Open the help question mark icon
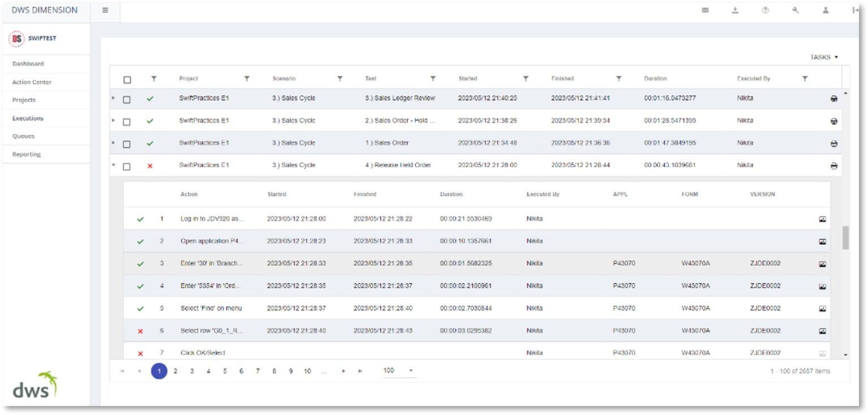This screenshot has height=415, width=868. point(765,10)
